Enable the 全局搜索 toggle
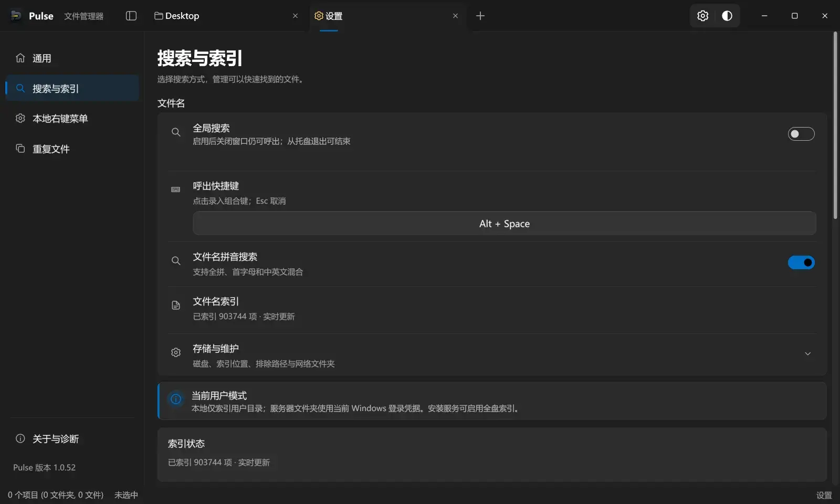 pyautogui.click(x=801, y=134)
